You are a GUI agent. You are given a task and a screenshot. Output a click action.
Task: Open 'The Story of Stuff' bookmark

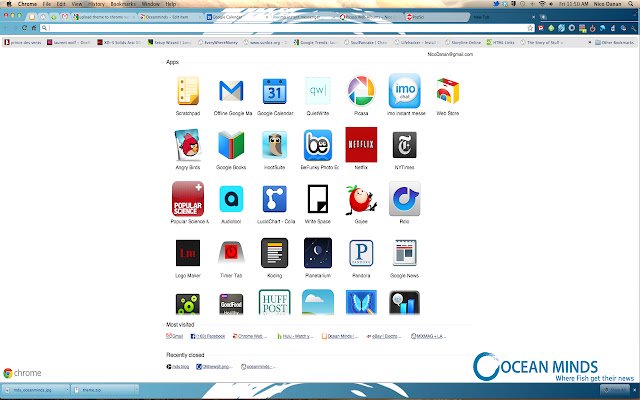pos(542,42)
